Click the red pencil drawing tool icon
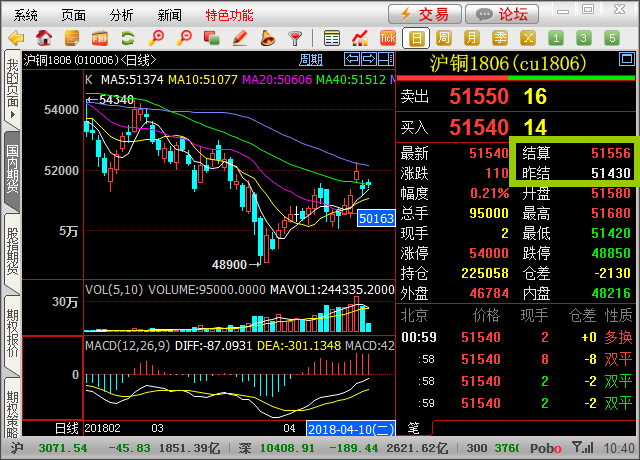Viewport: 640px width, 460px height. [239, 37]
